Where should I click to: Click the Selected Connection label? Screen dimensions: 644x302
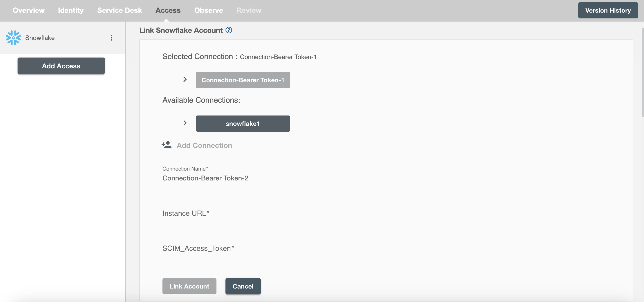(x=200, y=57)
